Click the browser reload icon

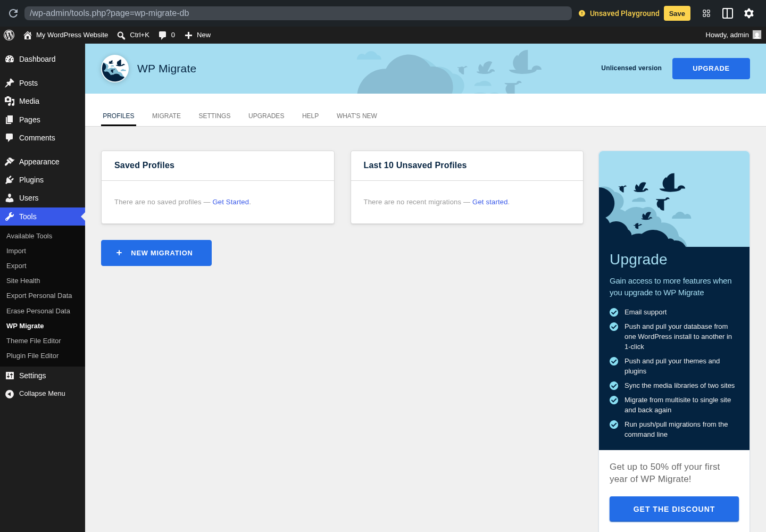pos(13,13)
